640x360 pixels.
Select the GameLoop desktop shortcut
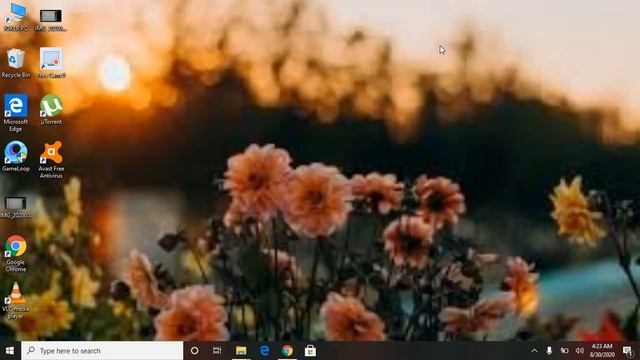[16, 156]
